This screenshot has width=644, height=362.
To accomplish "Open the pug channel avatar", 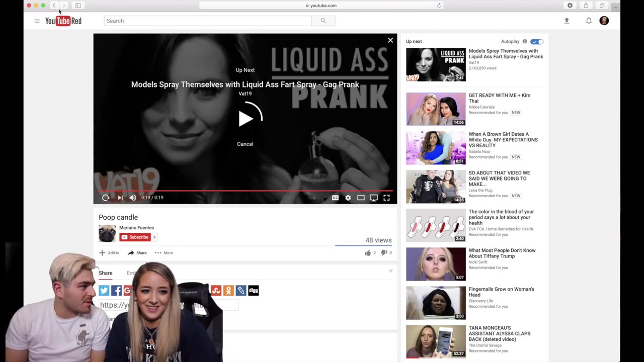I will click(x=107, y=233).
